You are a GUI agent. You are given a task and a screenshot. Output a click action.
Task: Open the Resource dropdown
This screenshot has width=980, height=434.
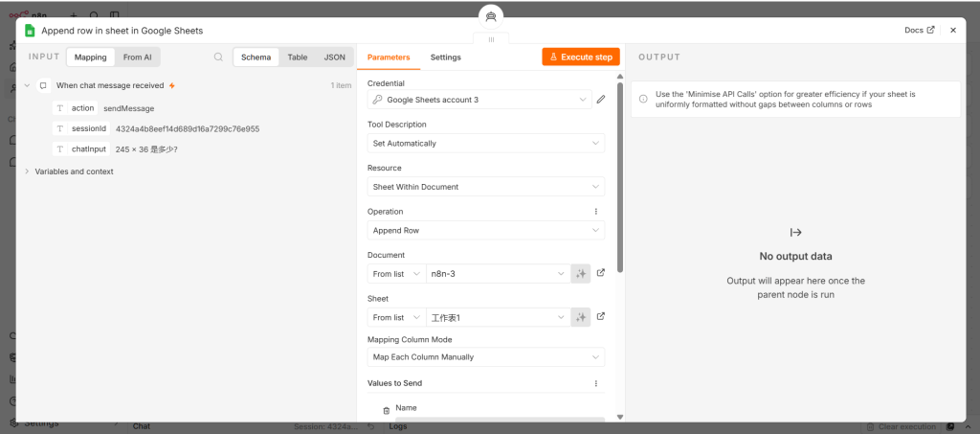tap(485, 187)
